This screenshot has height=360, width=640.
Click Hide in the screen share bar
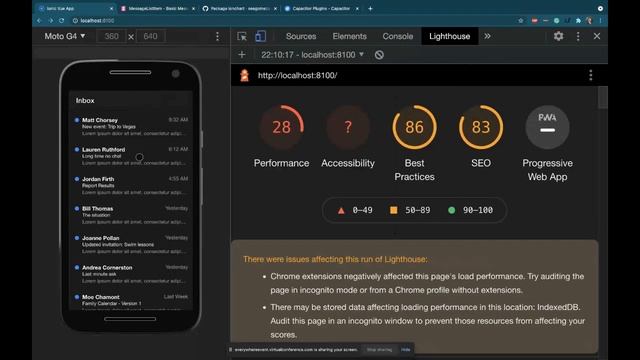click(x=405, y=349)
